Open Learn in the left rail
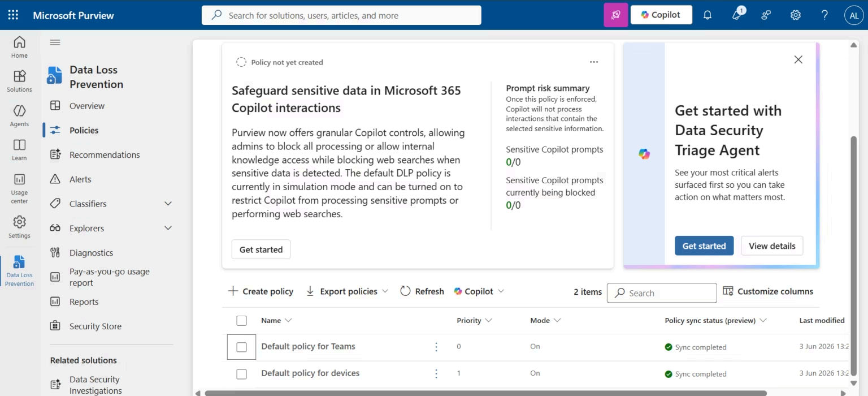This screenshot has height=396, width=868. click(x=19, y=149)
